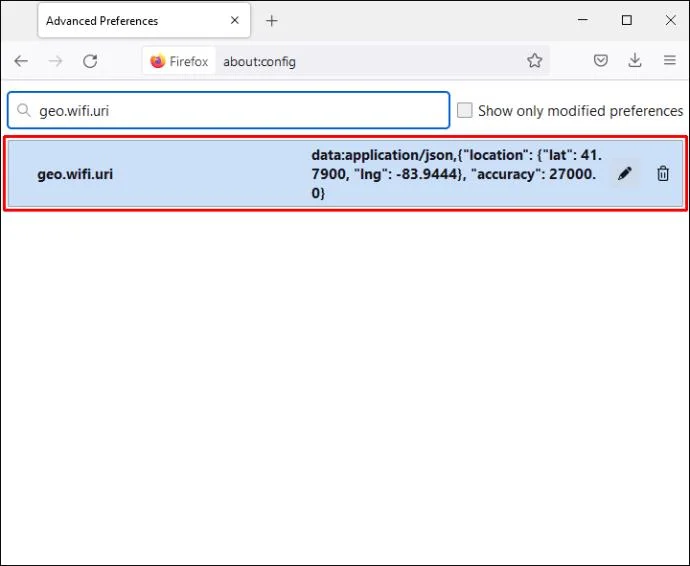Open the Firefox hamburger application menu
Viewport: 690px width, 566px height.
[x=670, y=60]
